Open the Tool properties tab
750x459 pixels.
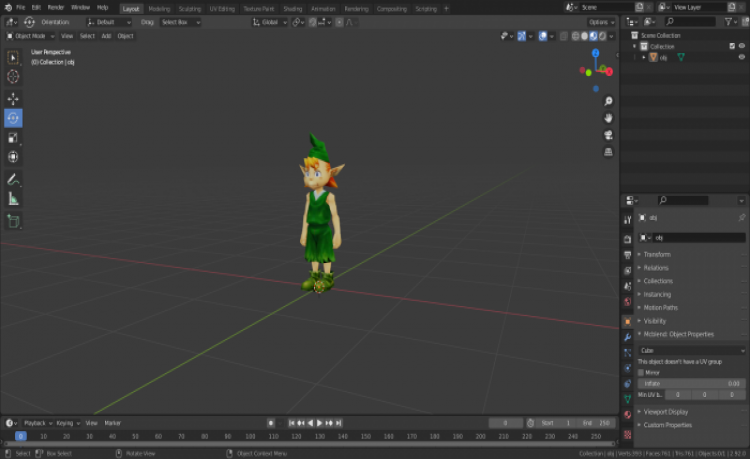pyautogui.click(x=628, y=219)
